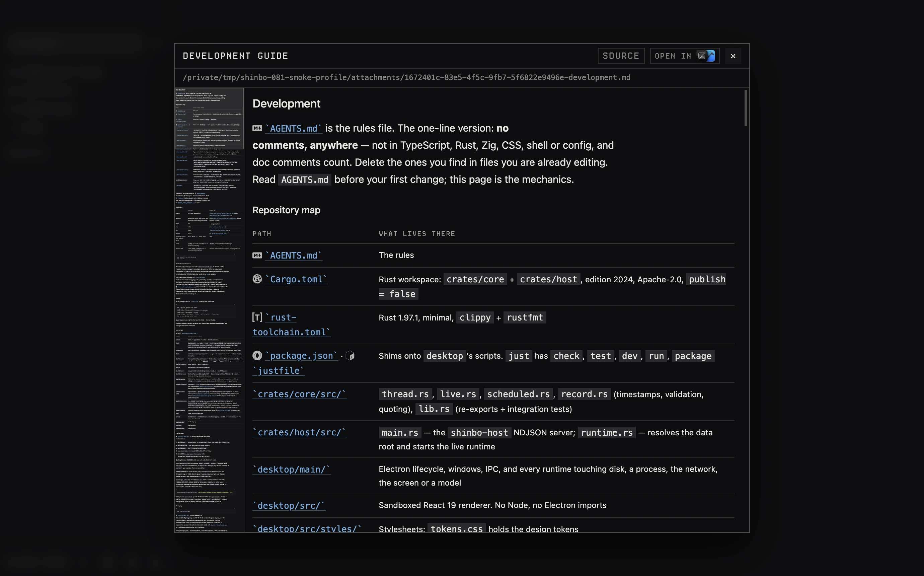
Task: Open the desktop/main/ link
Action: pos(291,469)
